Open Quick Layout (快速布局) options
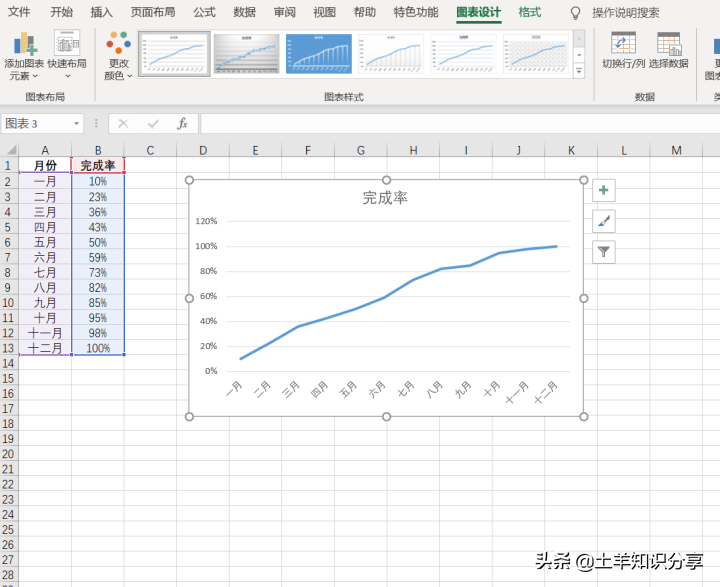720x587 pixels. pos(67,55)
